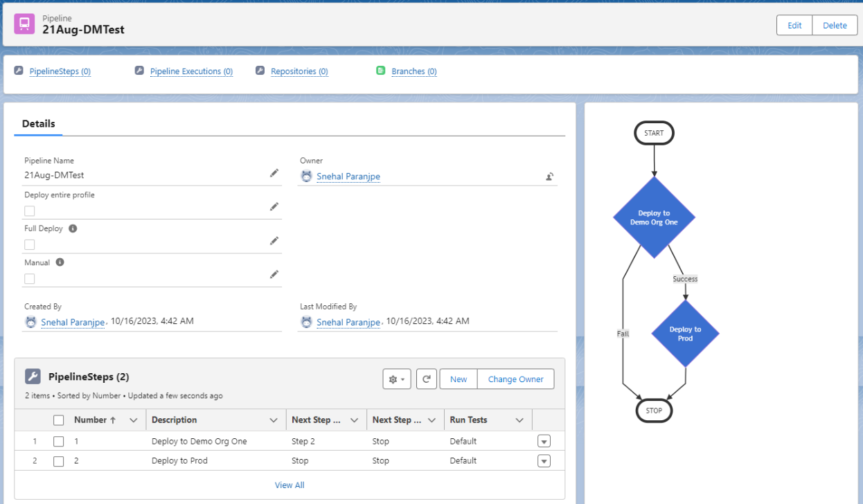Click the 'Step 2' cell in row 1
Viewport: 863px width, 504px height.
click(x=303, y=442)
